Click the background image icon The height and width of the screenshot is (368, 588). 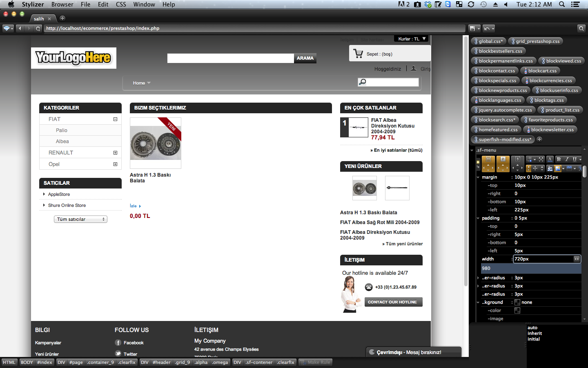tap(558, 168)
